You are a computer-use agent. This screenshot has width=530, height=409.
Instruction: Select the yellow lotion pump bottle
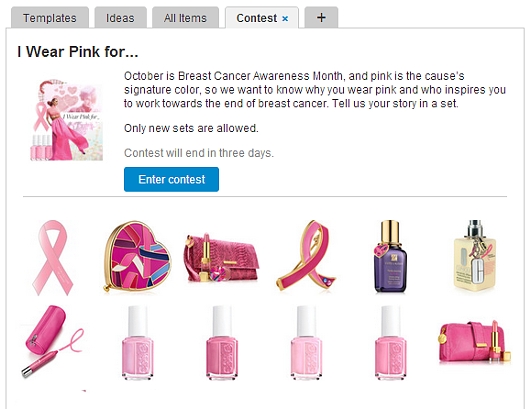tap(475, 256)
